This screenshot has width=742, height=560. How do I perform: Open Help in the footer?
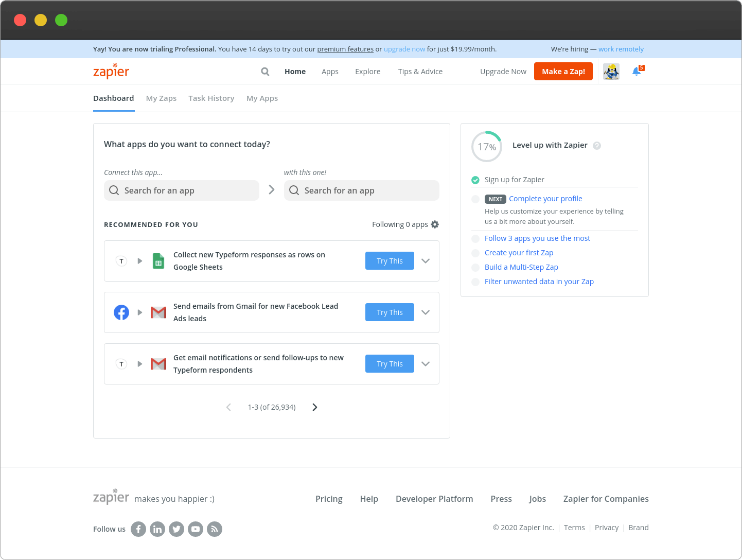(369, 499)
